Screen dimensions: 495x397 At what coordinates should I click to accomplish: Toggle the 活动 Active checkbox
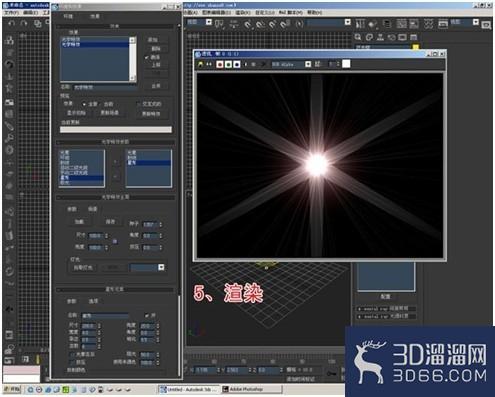point(147,57)
